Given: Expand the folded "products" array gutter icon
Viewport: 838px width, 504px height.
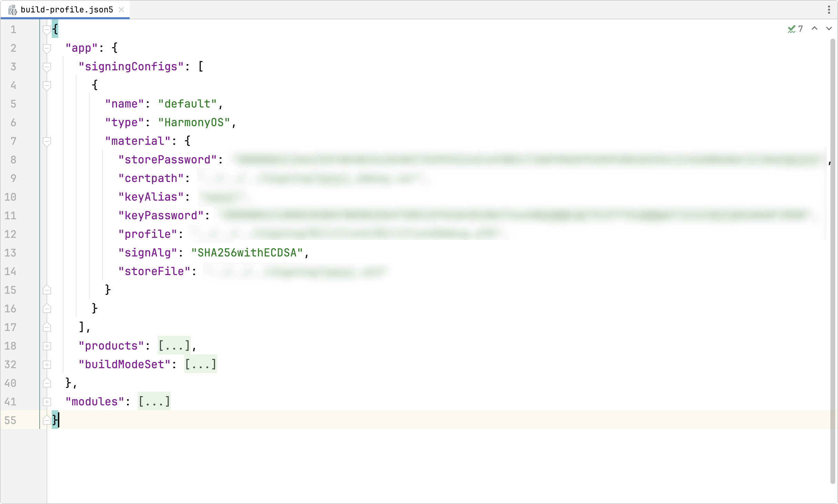Looking at the screenshot, I should (x=47, y=346).
